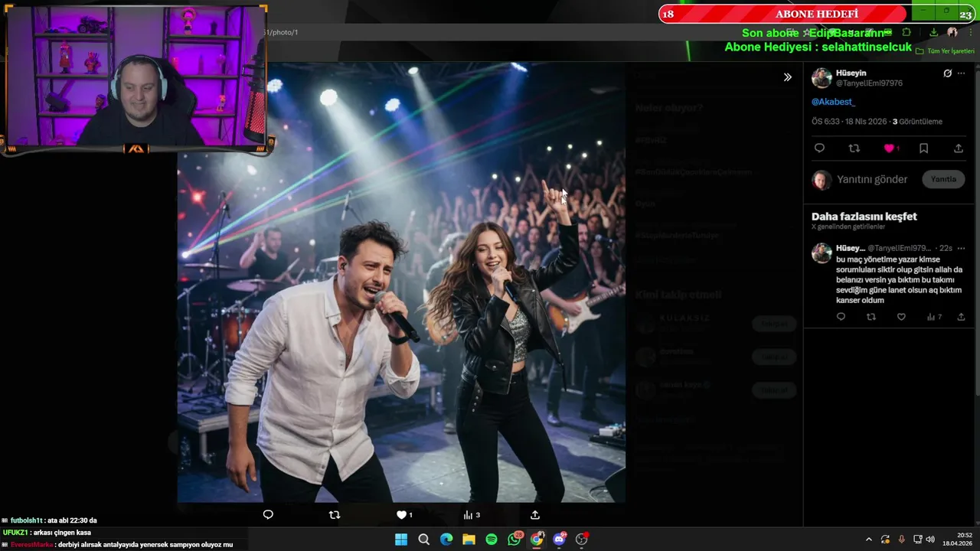Open the Grok icon on Hüseyin's post
The width and height of the screenshot is (980, 551).
[947, 73]
